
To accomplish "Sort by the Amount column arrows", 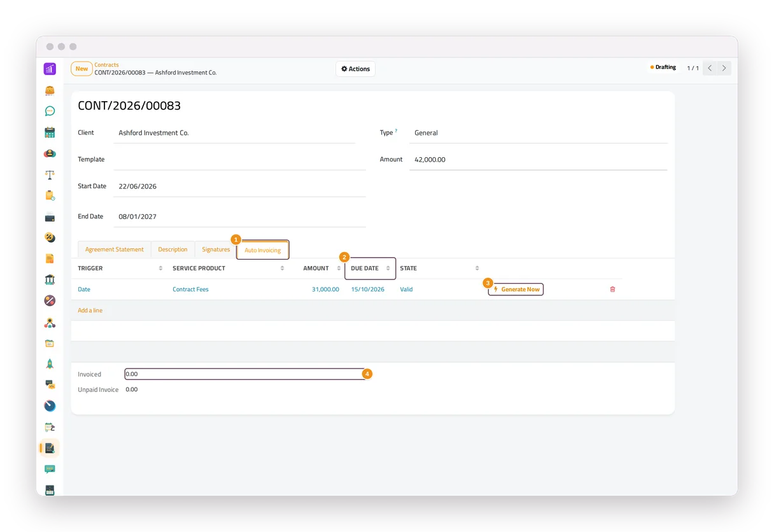I will [338, 269].
